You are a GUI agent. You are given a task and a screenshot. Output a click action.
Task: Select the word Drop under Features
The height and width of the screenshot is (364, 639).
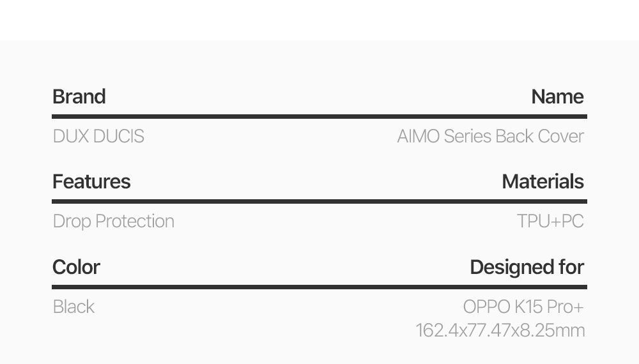pyautogui.click(x=72, y=222)
